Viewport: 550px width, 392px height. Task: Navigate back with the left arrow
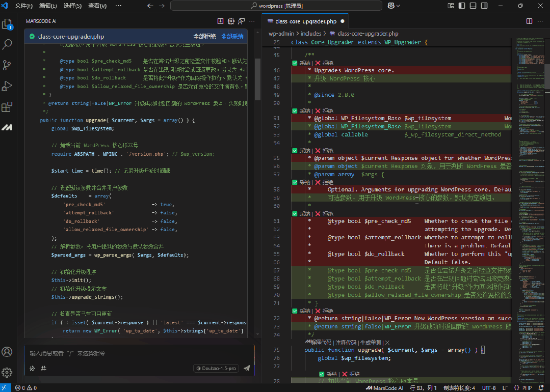150,6
